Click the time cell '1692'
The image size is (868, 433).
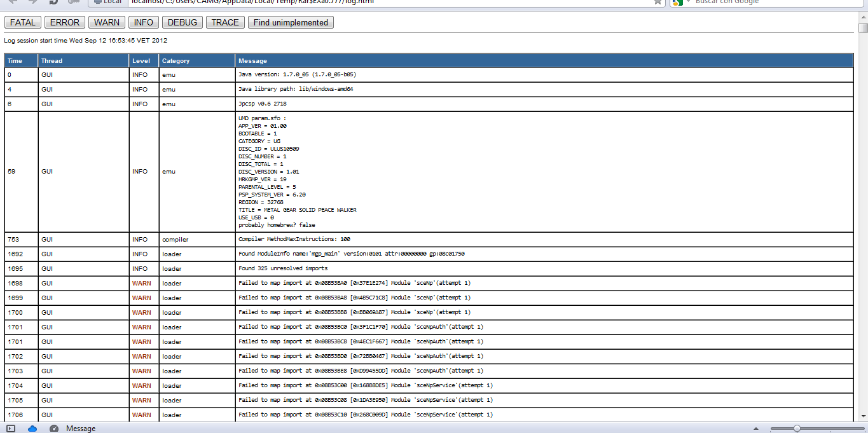(x=22, y=254)
